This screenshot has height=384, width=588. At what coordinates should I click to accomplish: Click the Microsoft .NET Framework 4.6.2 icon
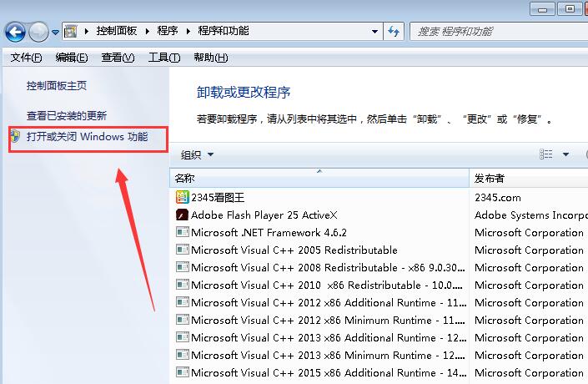[x=183, y=233]
